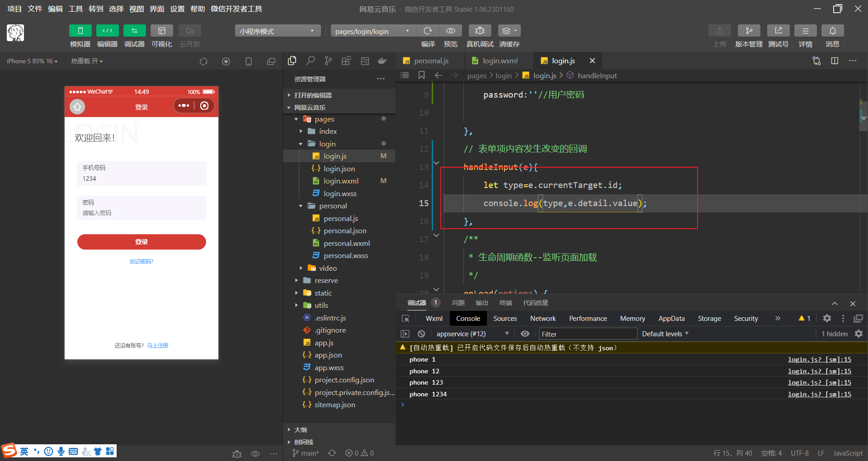Open the mini program mode dropdown
868x461 pixels.
[x=278, y=31]
